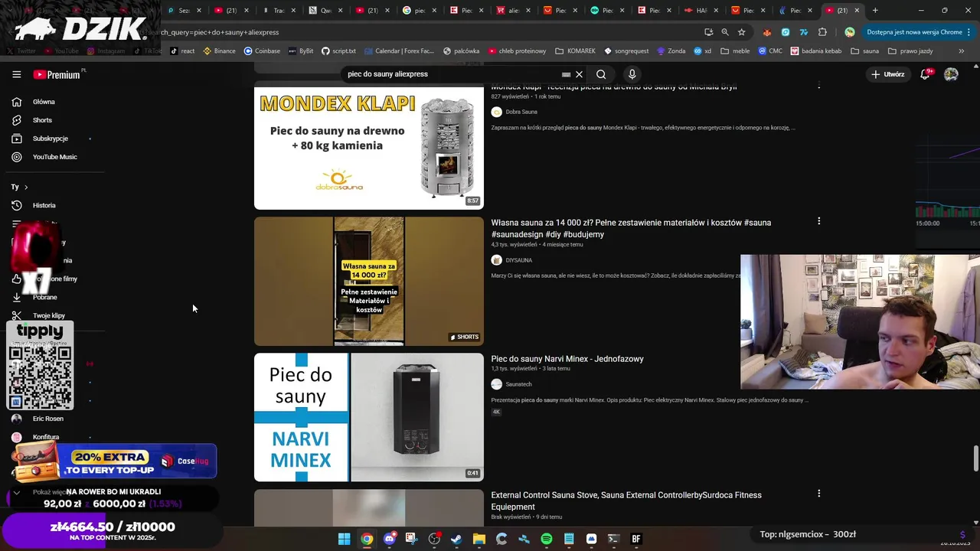Open the Narvi Minex video thumbnail

pyautogui.click(x=369, y=417)
